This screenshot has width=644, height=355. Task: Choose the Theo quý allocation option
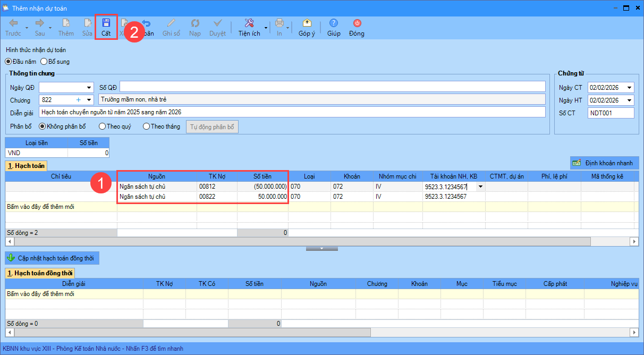point(103,126)
